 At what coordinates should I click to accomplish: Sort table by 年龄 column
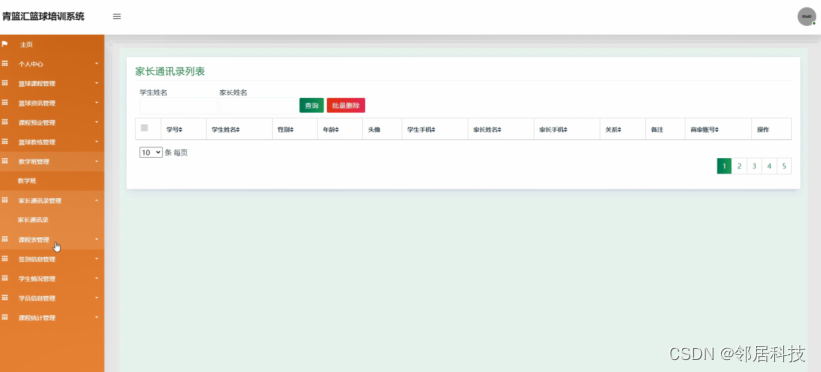pyautogui.click(x=337, y=129)
